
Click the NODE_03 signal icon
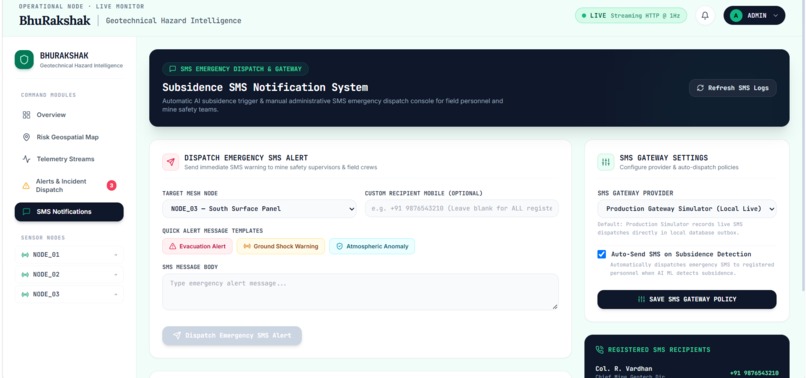click(x=25, y=295)
